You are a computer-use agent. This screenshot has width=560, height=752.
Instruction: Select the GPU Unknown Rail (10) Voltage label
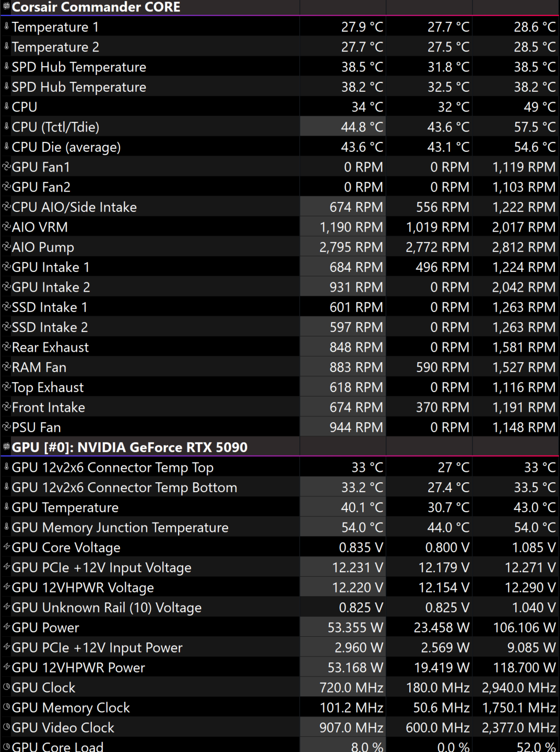(x=107, y=608)
